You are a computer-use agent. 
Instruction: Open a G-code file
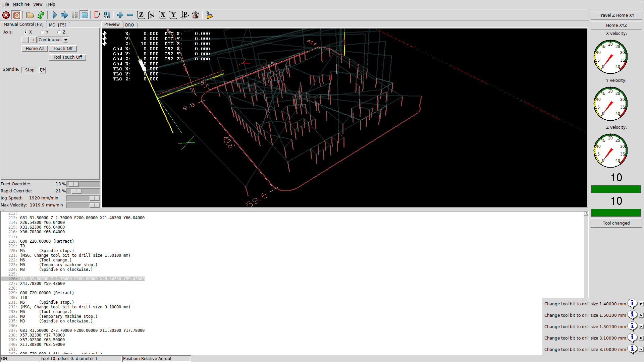coord(30,15)
